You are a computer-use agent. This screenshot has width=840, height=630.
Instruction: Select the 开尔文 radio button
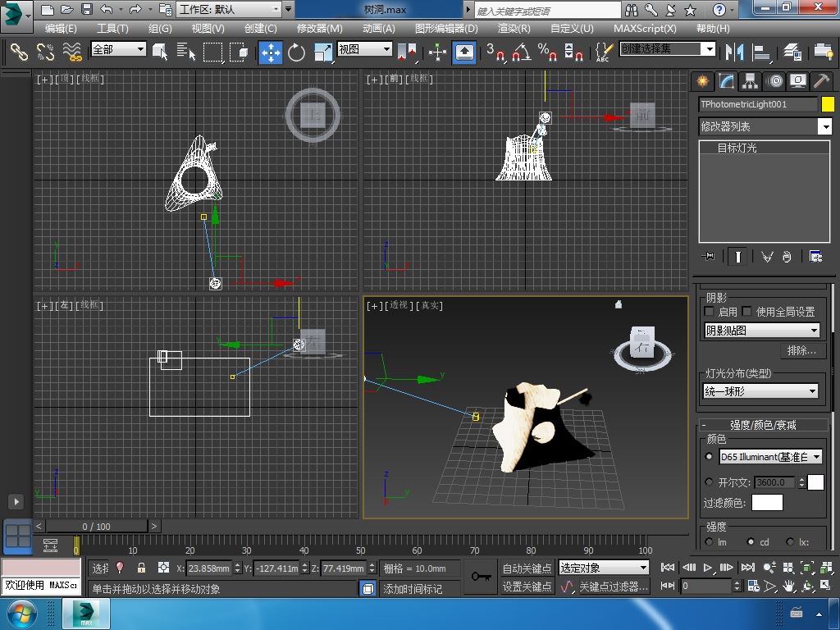[x=710, y=482]
